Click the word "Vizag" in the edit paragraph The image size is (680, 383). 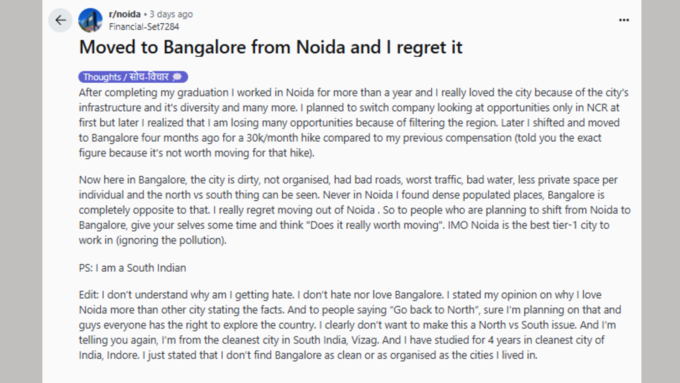coord(365,340)
